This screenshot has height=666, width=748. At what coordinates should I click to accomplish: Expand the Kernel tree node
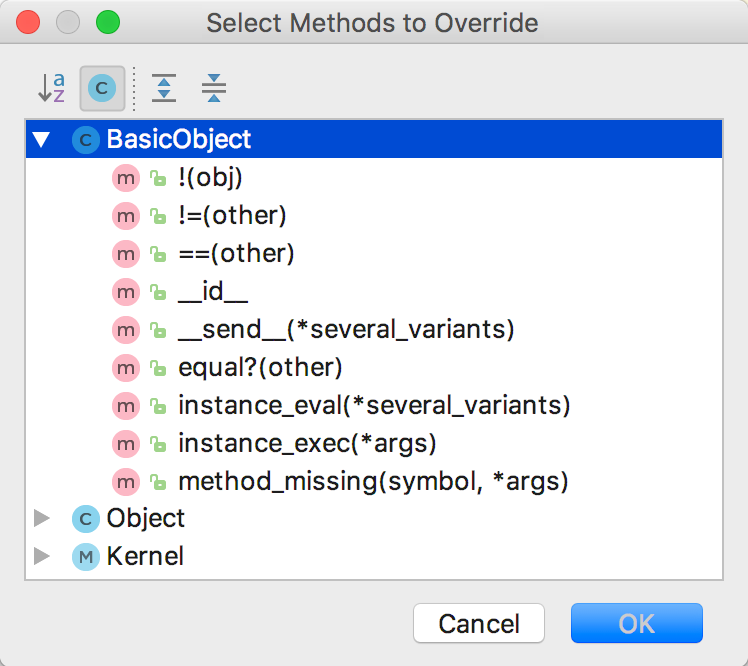tap(41, 556)
